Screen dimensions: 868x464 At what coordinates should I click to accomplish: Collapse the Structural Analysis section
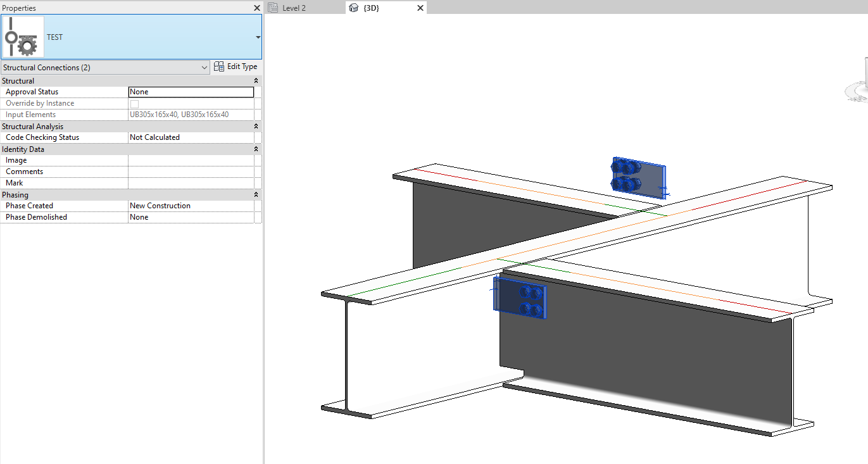click(x=256, y=126)
